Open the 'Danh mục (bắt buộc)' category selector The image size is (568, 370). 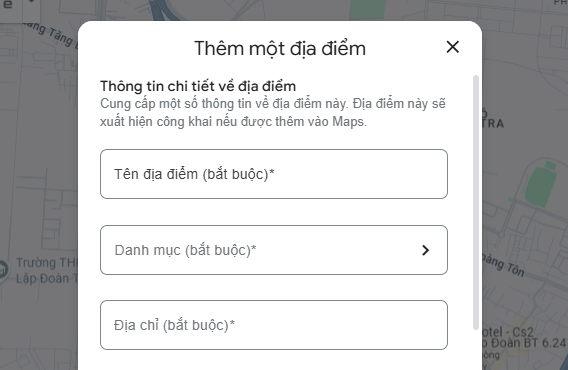(x=274, y=250)
